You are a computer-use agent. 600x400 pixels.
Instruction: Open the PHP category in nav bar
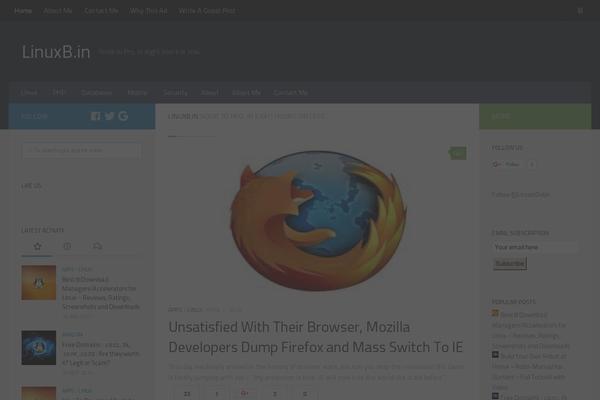click(59, 92)
